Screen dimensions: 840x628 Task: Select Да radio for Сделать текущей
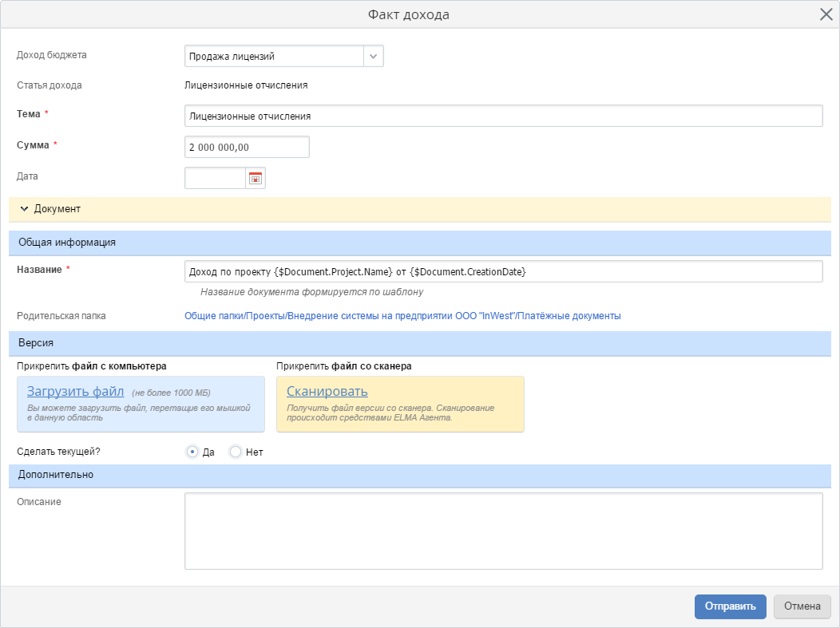(x=192, y=452)
